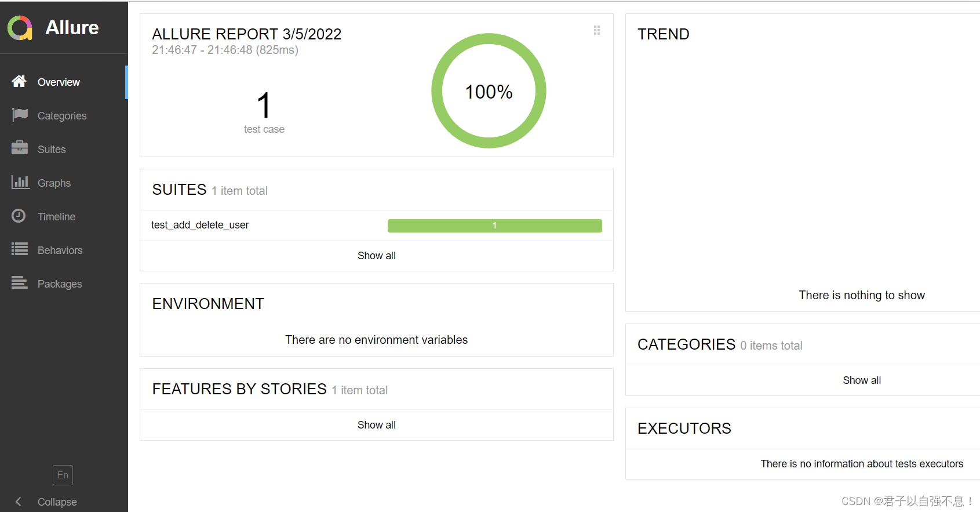Viewport: 980px width, 512px height.
Task: Click the CATEGORIES widget heading
Action: [x=686, y=344]
